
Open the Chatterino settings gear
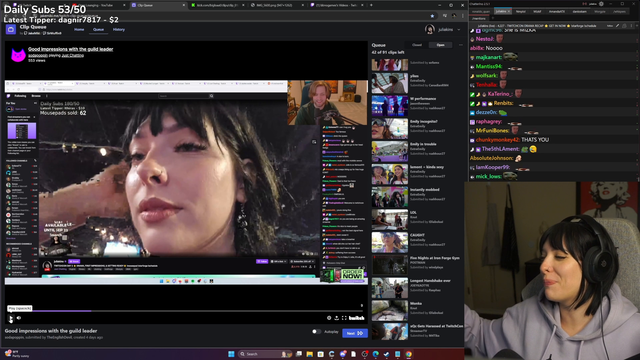click(601, 4)
